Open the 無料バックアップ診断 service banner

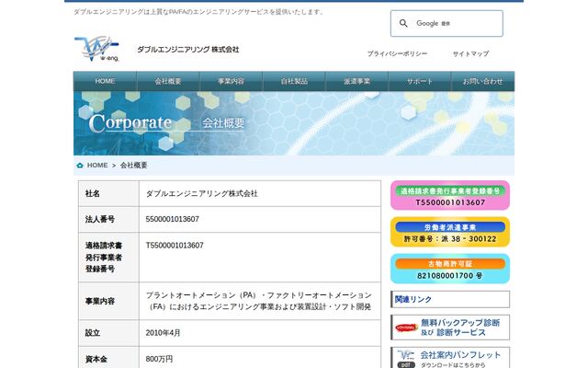[450, 328]
